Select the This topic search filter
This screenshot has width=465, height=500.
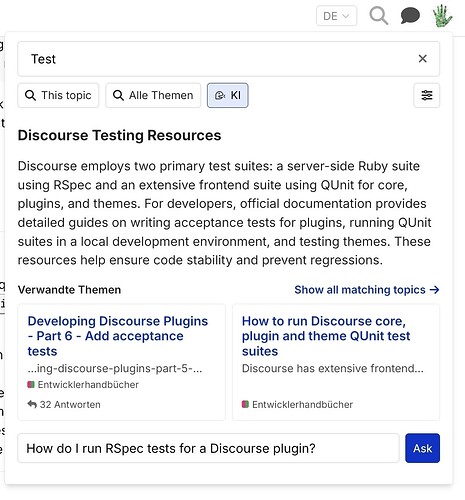(x=58, y=95)
